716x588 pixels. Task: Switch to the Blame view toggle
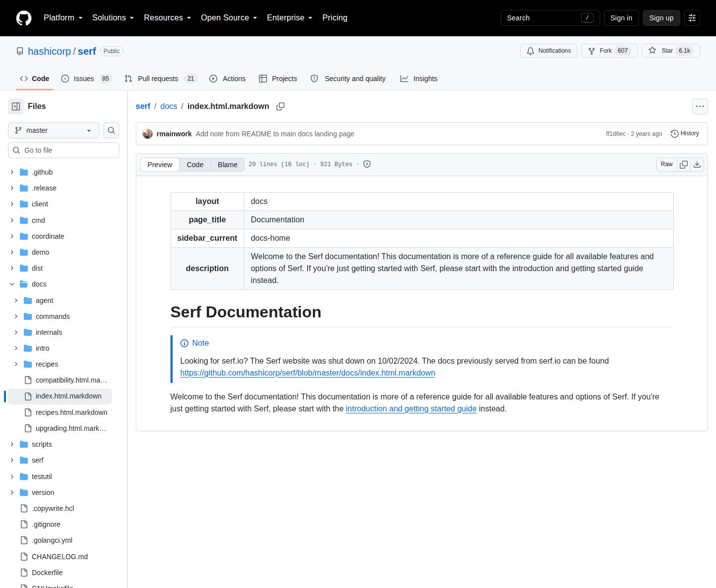228,165
